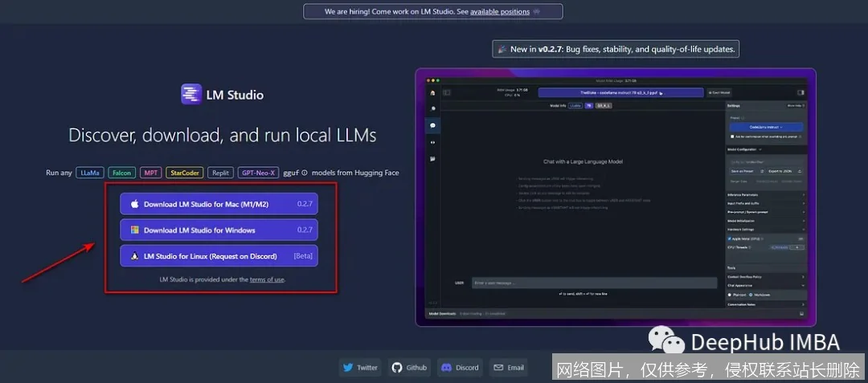
Task: Open the Github link in footer
Action: click(x=410, y=368)
